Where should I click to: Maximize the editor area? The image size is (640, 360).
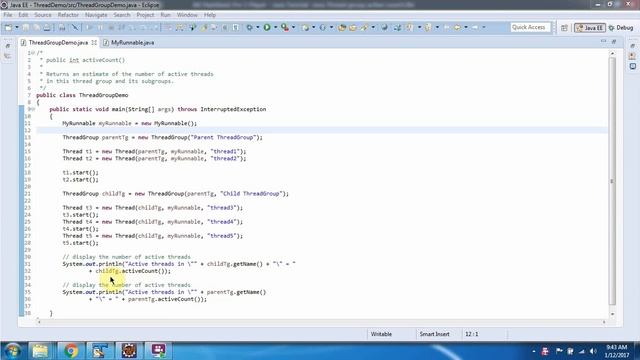pos(613,42)
